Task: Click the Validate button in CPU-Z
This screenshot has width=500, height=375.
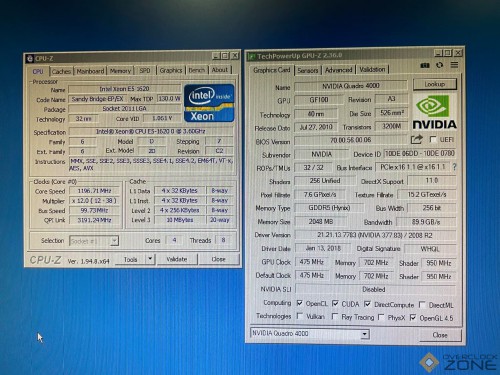Action: pyautogui.click(x=177, y=259)
